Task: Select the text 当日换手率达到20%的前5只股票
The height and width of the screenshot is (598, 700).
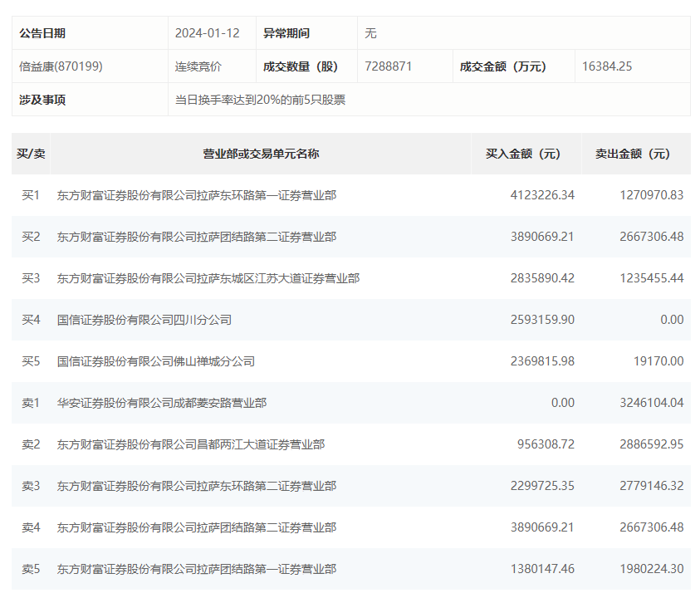Action: coord(260,100)
